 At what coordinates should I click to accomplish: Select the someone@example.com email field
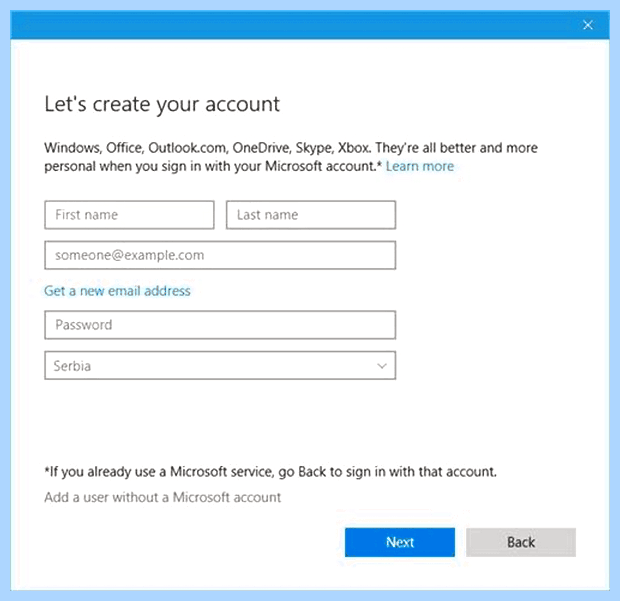220,255
